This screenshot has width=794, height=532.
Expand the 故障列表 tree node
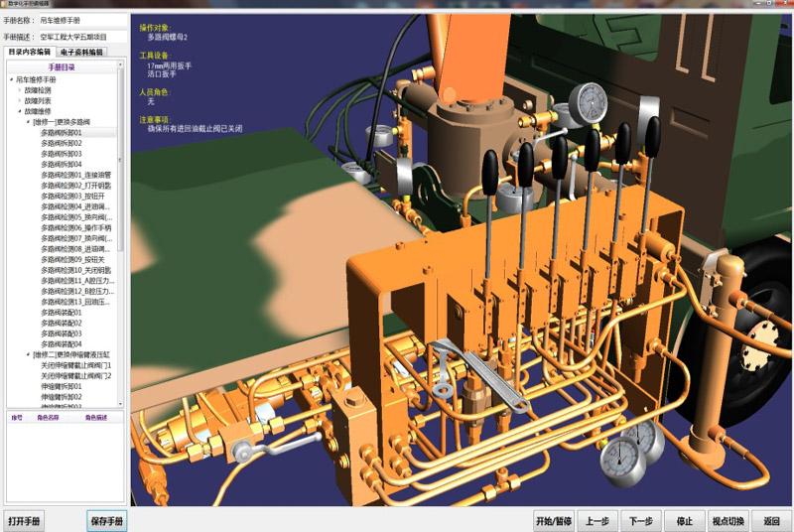click(19, 100)
